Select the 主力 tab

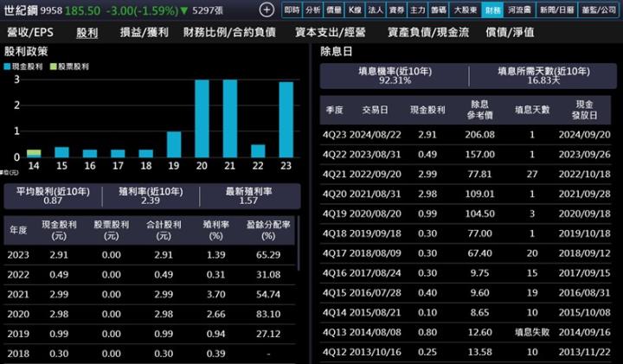[418, 10]
